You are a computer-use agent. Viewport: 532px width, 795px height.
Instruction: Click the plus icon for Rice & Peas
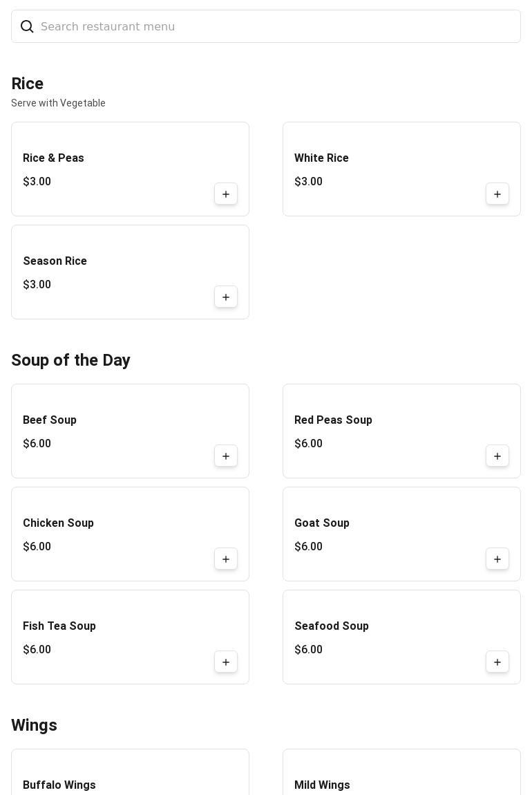click(226, 194)
